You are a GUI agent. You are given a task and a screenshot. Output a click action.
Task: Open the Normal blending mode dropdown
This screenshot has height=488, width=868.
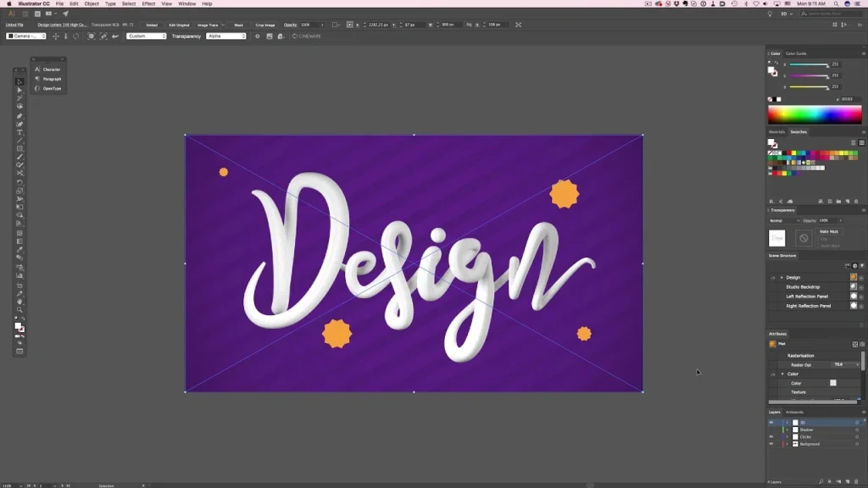click(784, 220)
